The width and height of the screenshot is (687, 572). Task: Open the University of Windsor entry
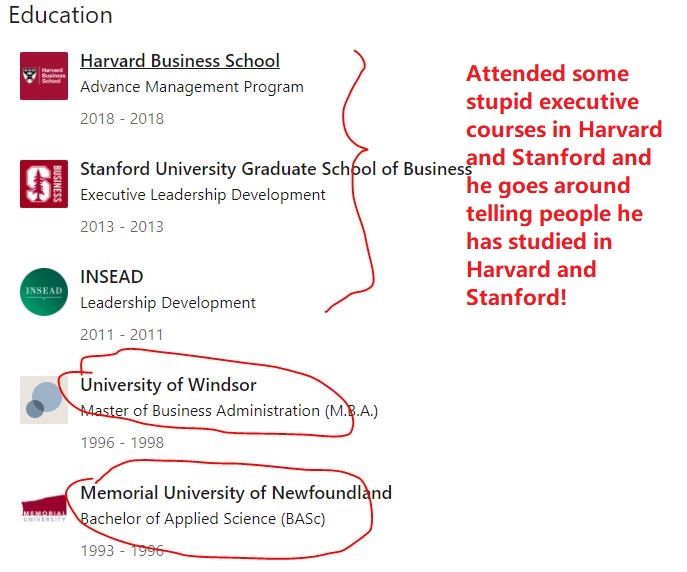168,385
